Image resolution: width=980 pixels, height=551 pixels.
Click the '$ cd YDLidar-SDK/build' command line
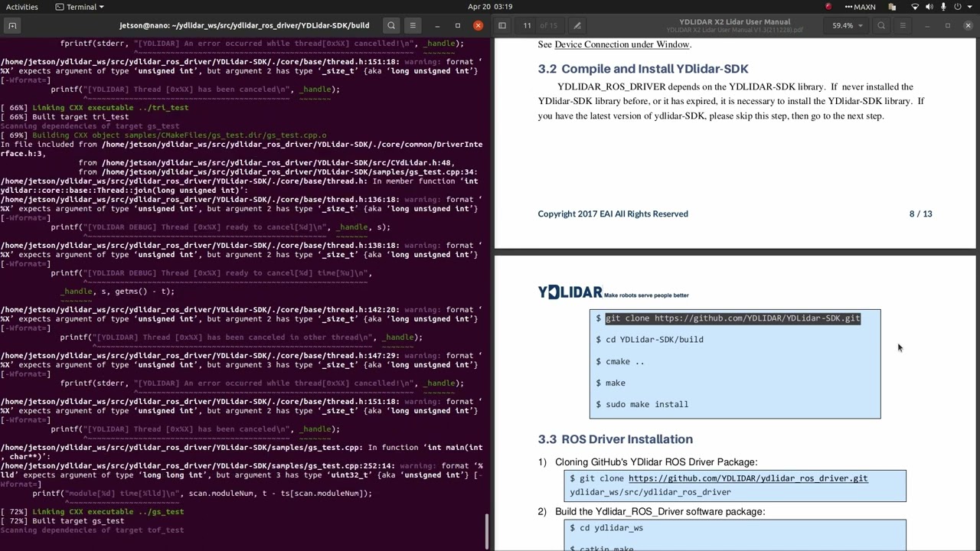(649, 340)
